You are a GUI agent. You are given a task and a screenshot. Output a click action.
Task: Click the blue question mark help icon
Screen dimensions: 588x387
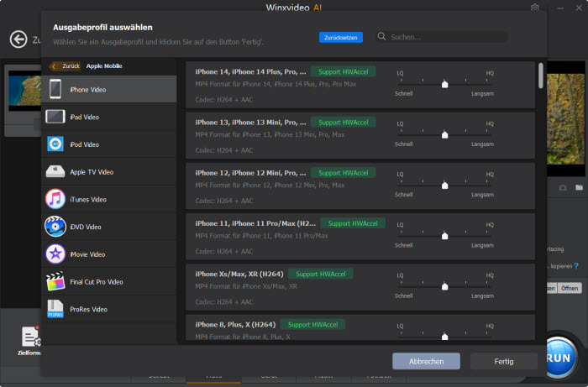[576, 266]
